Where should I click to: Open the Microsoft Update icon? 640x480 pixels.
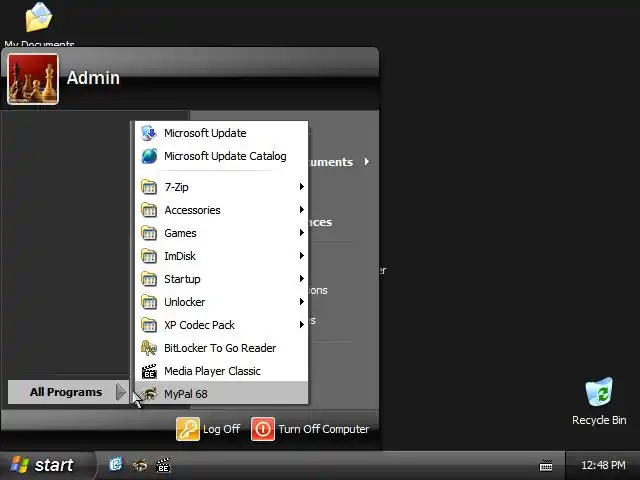coord(149,133)
